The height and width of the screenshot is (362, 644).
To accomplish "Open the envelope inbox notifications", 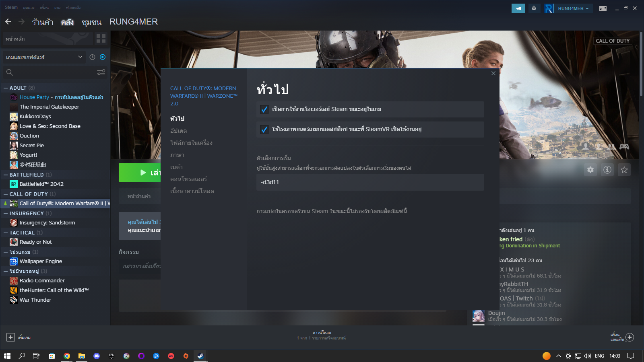I will pyautogui.click(x=534, y=8).
